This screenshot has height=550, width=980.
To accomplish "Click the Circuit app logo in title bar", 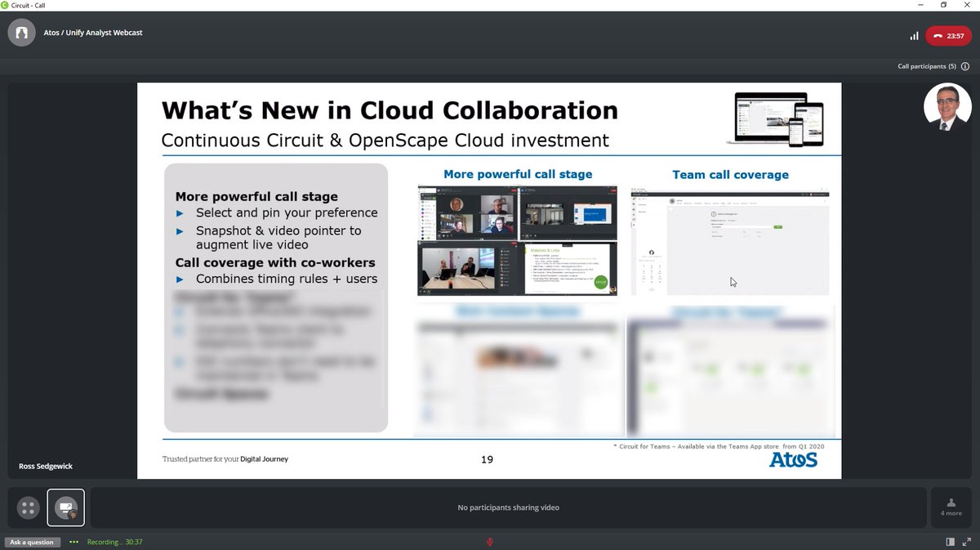I will tap(6, 5).
